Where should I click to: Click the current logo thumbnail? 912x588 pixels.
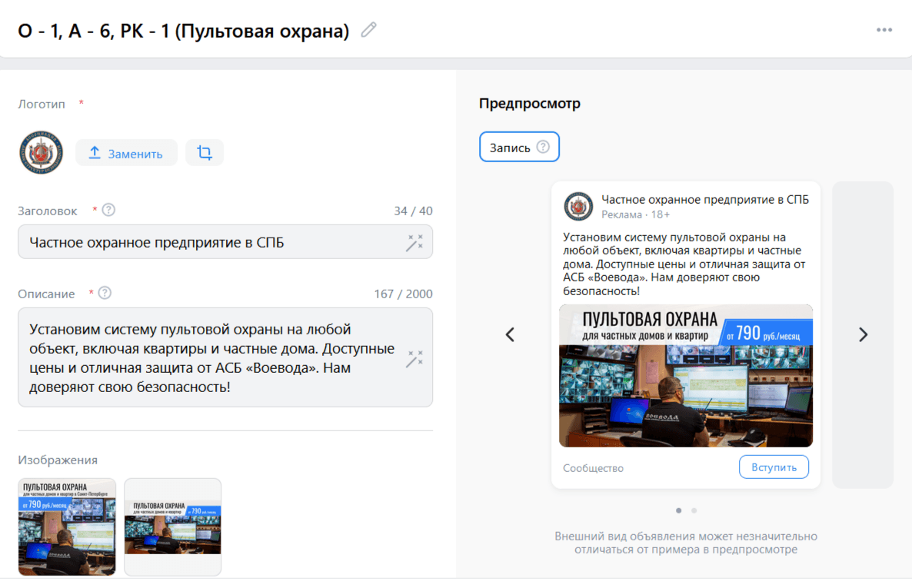coord(42,152)
